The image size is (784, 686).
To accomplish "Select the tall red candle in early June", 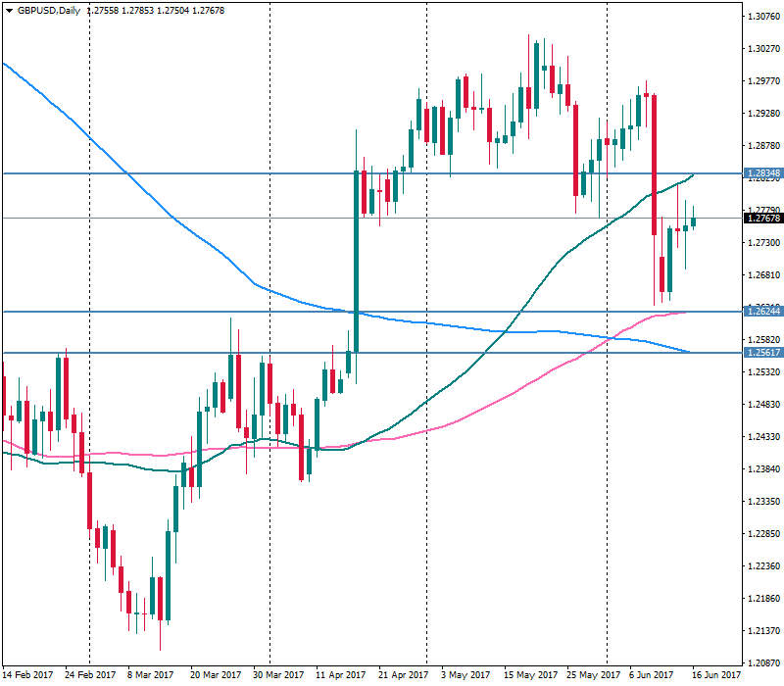I will 654,165.
